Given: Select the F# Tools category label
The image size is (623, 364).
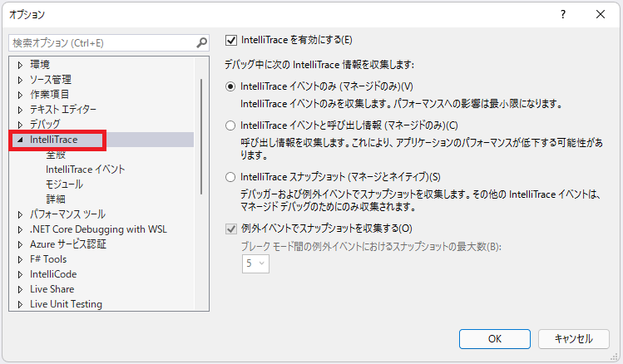Looking at the screenshot, I should 48,259.
